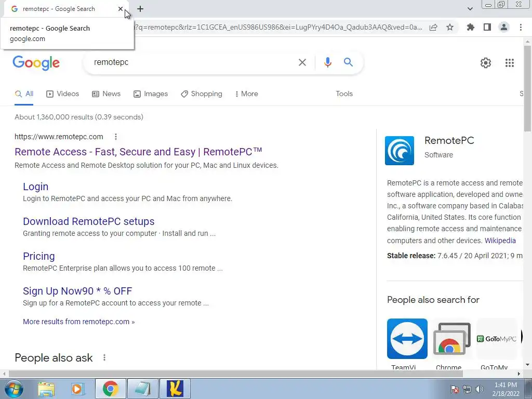Open Windows Explorer from taskbar
This screenshot has width=532, height=399.
coord(46,389)
